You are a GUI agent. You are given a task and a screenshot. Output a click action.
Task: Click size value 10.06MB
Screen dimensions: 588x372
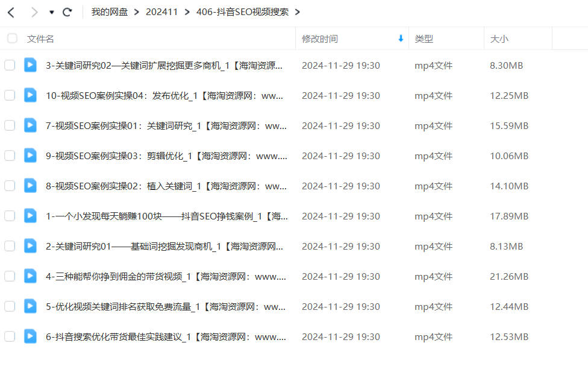509,156
